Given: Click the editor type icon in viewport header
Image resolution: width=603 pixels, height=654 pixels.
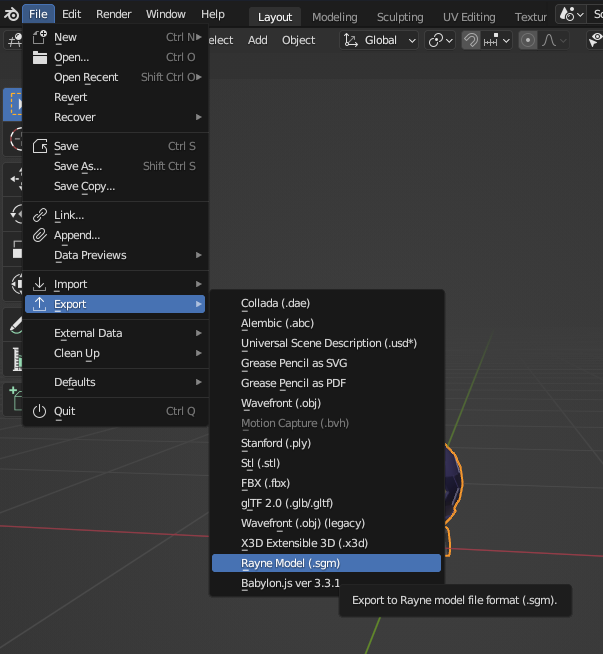Looking at the screenshot, I should [13, 40].
